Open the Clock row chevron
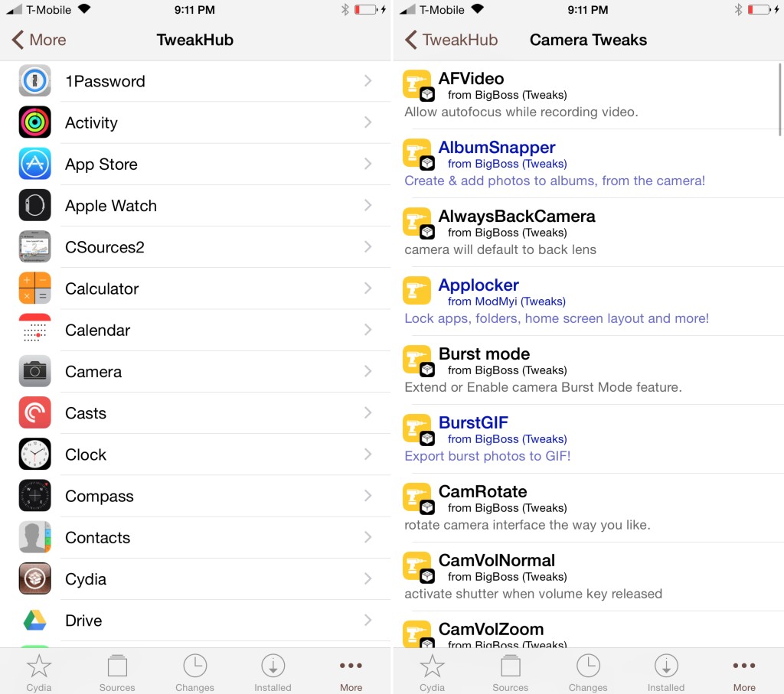Viewport: 784px width, 694px height. (368, 454)
